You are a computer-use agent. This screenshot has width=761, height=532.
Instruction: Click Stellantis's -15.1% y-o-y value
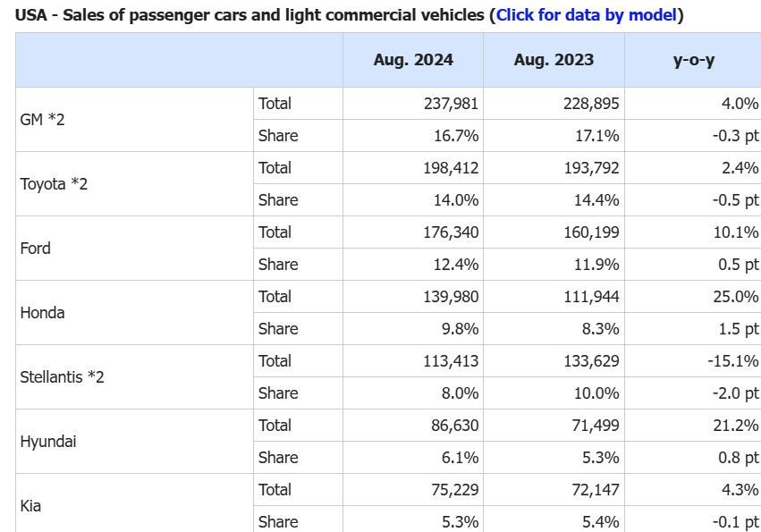pos(734,360)
